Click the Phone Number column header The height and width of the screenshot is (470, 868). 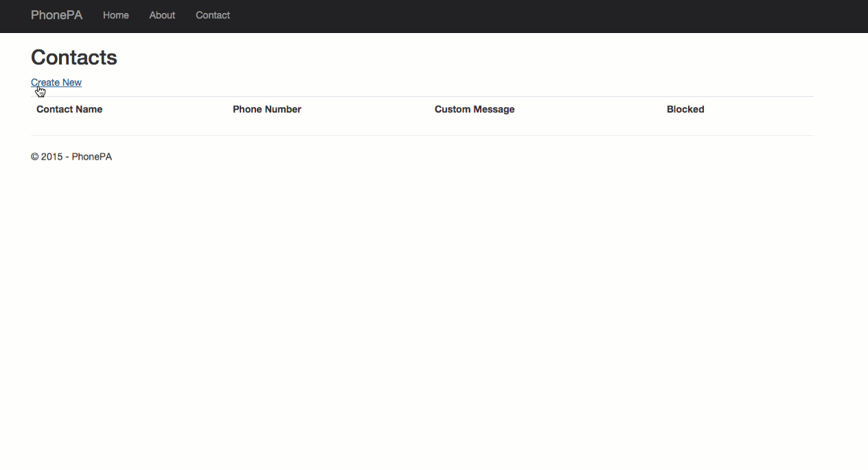[x=266, y=109]
